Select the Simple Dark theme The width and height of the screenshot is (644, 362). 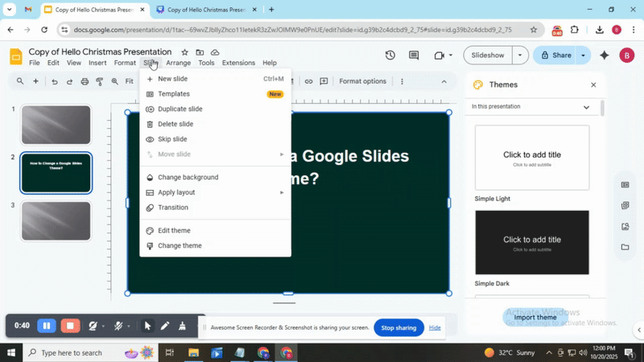click(x=532, y=243)
